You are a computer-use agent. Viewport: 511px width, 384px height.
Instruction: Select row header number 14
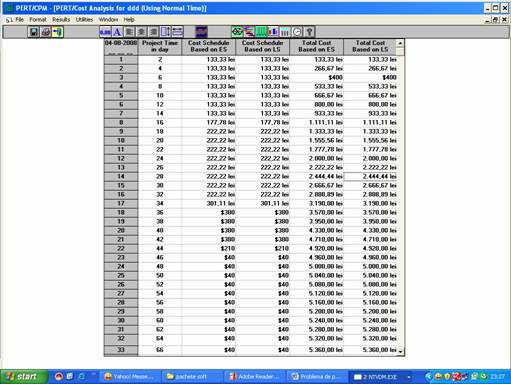click(121, 176)
